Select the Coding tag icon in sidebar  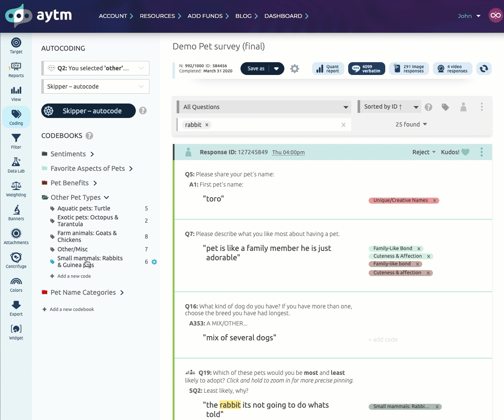pyautogui.click(x=16, y=118)
